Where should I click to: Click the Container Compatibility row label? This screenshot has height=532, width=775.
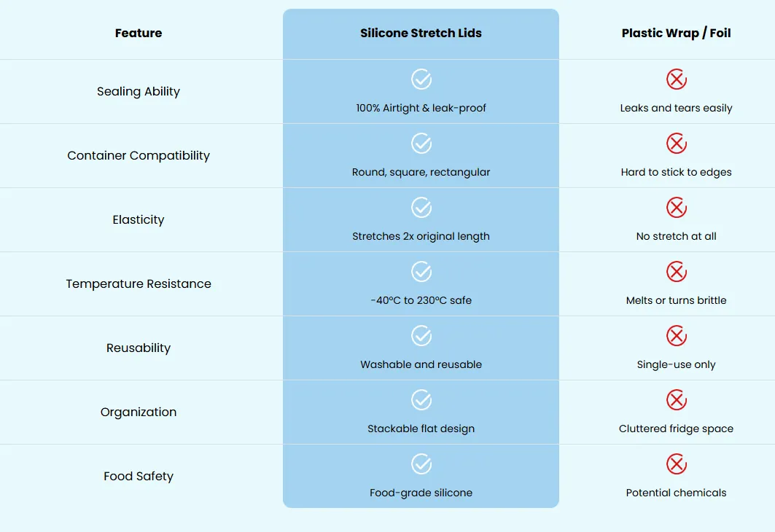coord(139,156)
